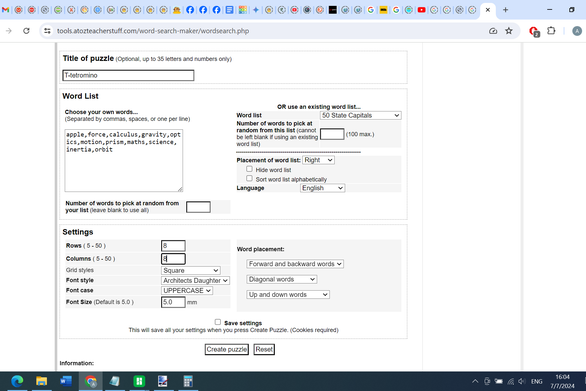Click inside the custom words text area
The image size is (586, 391).
pos(124,160)
